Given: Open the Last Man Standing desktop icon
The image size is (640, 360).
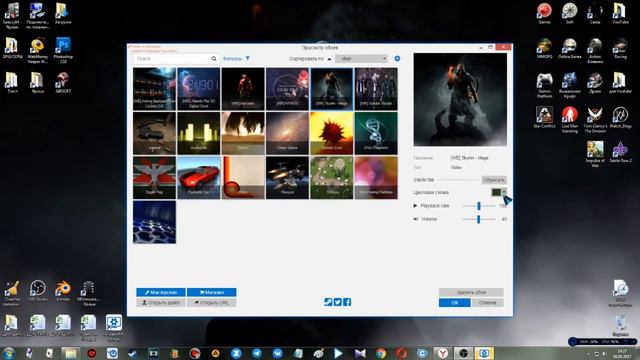Looking at the screenshot, I should pyautogui.click(x=569, y=119).
